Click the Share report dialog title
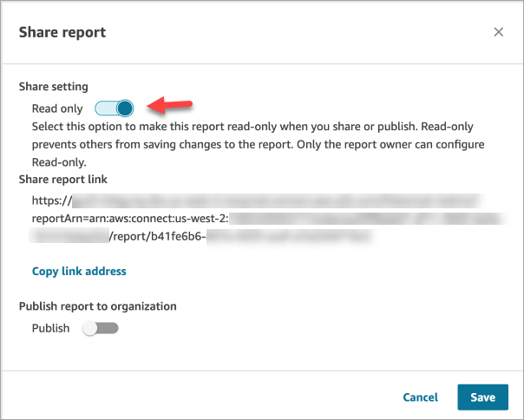Screen dimensions: 524x420 pos(62,32)
